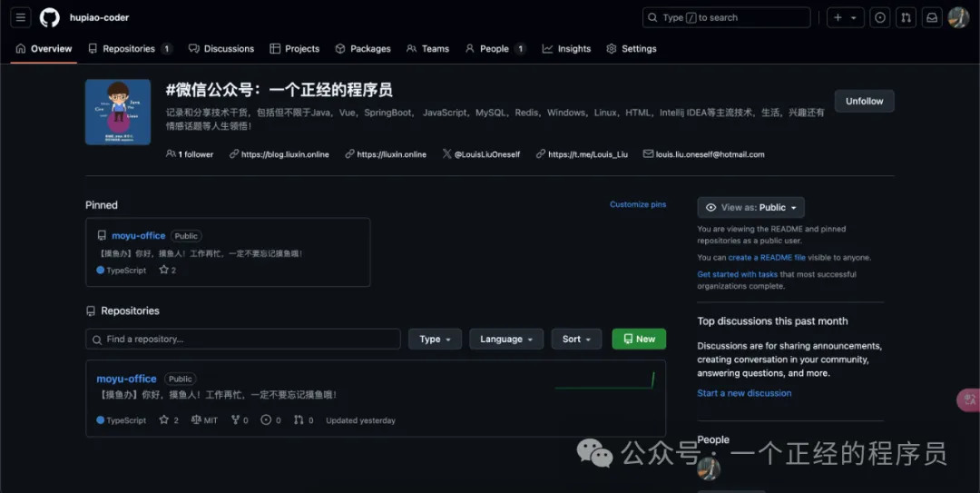
Task: Open the https://liuxin.online link
Action: click(386, 154)
